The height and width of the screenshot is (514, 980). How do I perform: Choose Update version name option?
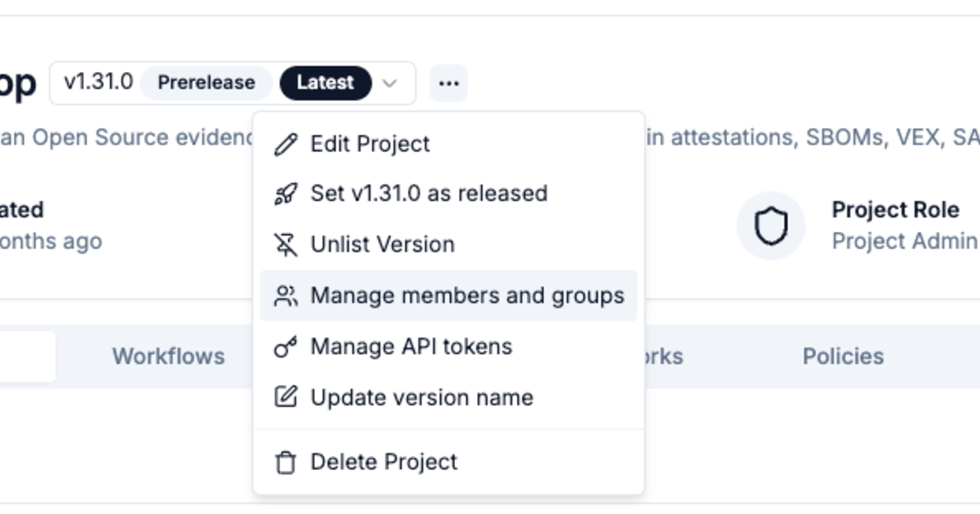pos(448,397)
